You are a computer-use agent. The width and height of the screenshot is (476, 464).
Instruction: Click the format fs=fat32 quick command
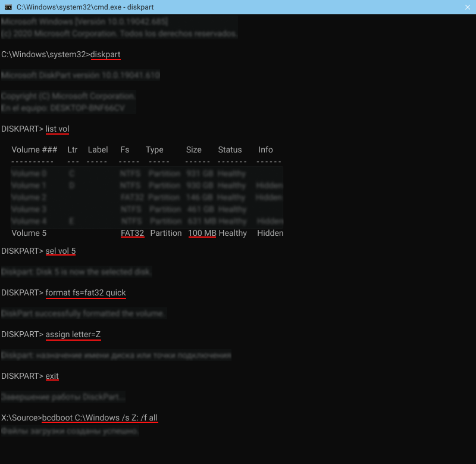(x=86, y=292)
